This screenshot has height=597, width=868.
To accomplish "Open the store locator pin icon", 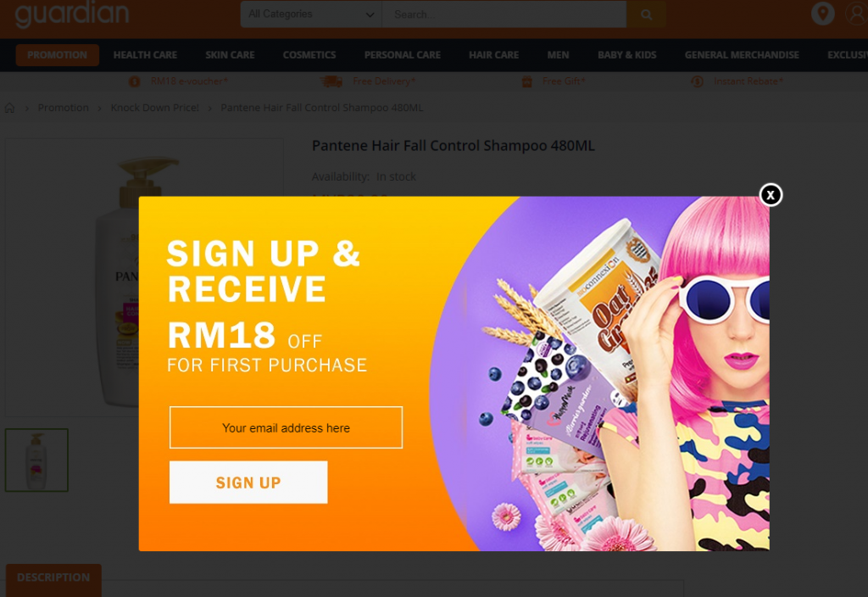I will [x=822, y=14].
